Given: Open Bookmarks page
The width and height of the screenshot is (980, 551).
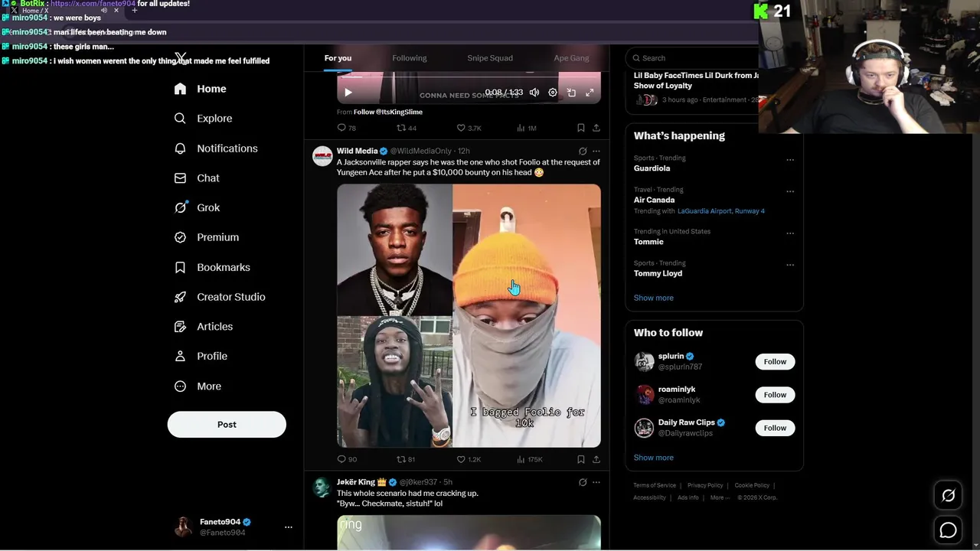Looking at the screenshot, I should tap(212, 267).
